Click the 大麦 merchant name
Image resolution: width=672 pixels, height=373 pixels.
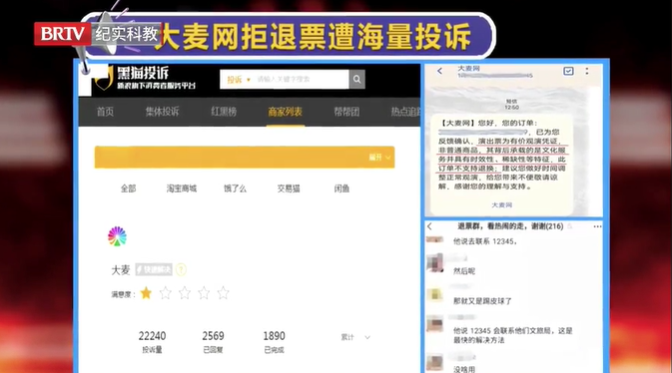click(x=120, y=270)
